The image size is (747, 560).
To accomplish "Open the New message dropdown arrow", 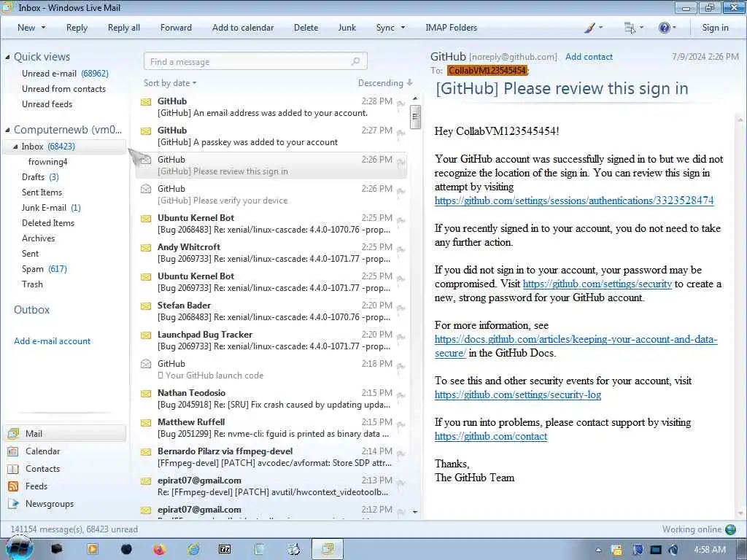I will tap(43, 28).
